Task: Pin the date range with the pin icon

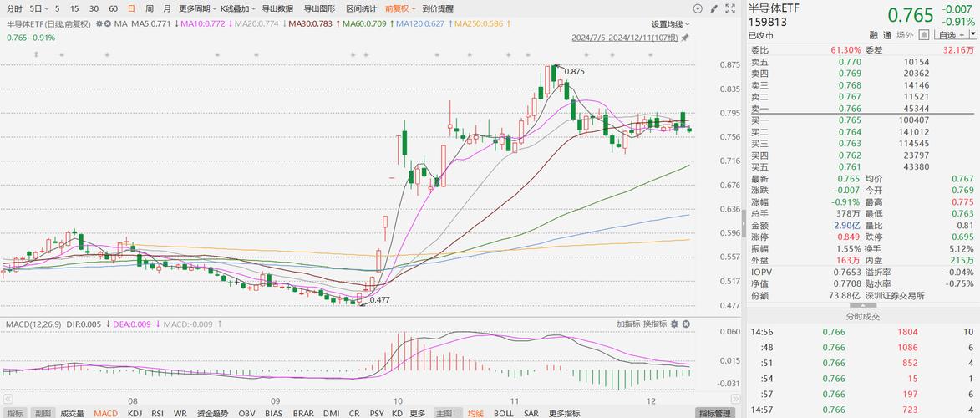Action: [685, 38]
